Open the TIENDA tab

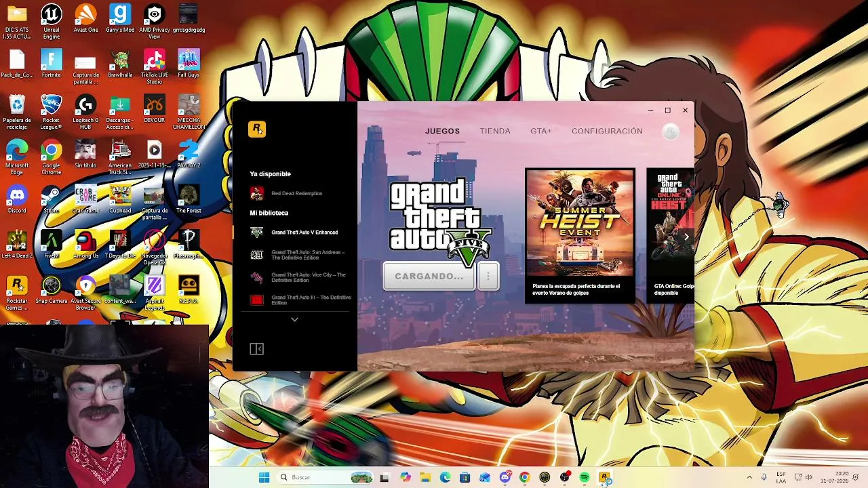click(495, 131)
